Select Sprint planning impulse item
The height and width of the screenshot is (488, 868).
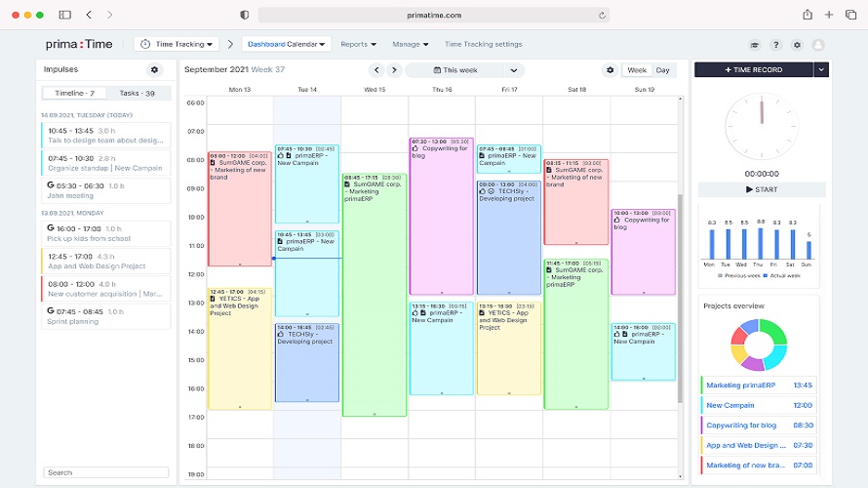click(105, 316)
